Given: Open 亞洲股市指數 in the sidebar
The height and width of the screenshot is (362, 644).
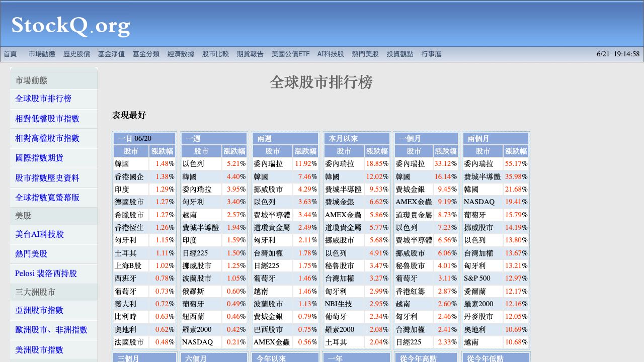Looking at the screenshot, I should (x=39, y=310).
